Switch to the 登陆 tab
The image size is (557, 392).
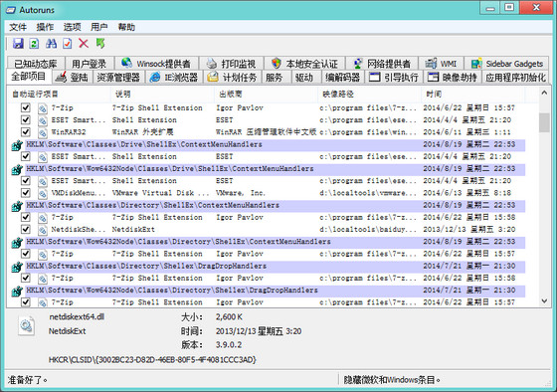(73, 78)
